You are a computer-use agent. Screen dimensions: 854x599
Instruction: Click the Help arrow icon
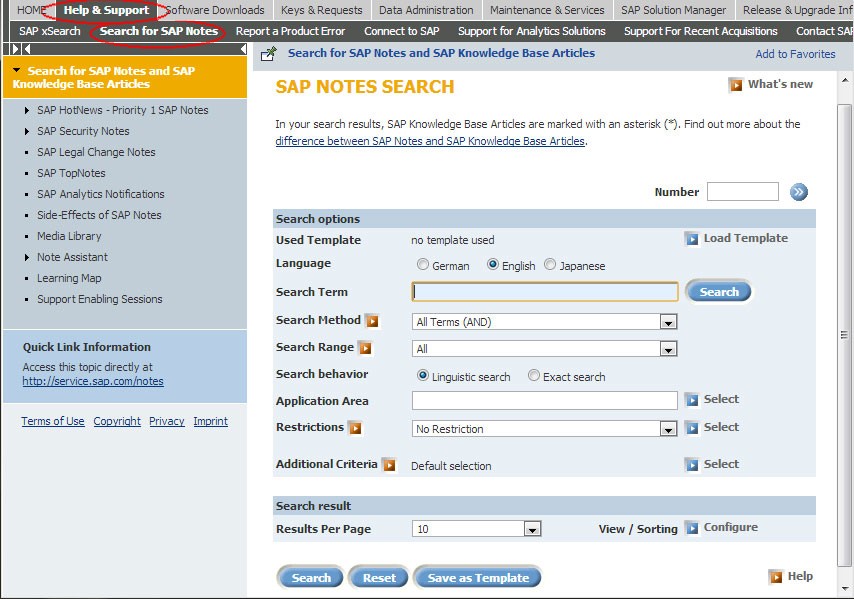click(x=776, y=577)
